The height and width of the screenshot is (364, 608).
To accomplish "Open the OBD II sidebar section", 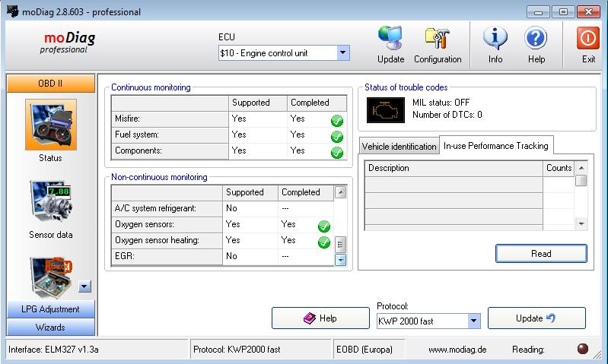I will [50, 84].
